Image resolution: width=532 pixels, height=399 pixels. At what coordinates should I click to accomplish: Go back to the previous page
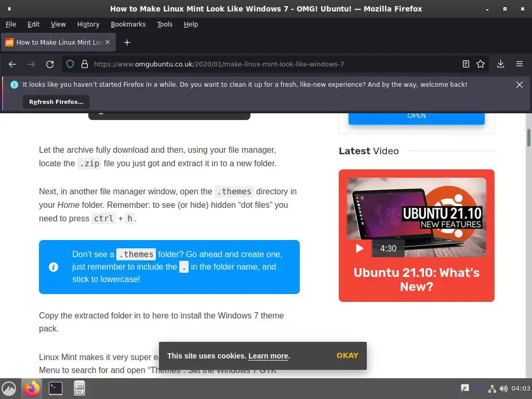click(x=12, y=64)
